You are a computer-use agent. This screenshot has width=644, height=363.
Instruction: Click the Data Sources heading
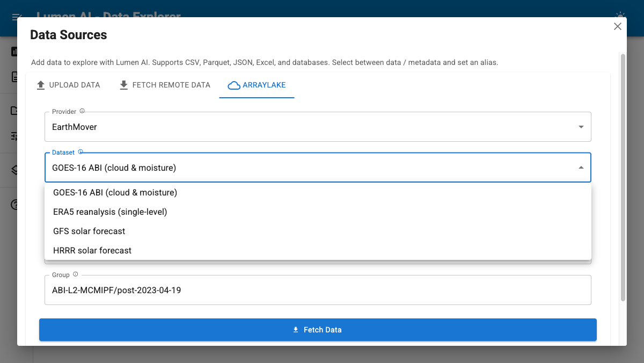(x=69, y=35)
